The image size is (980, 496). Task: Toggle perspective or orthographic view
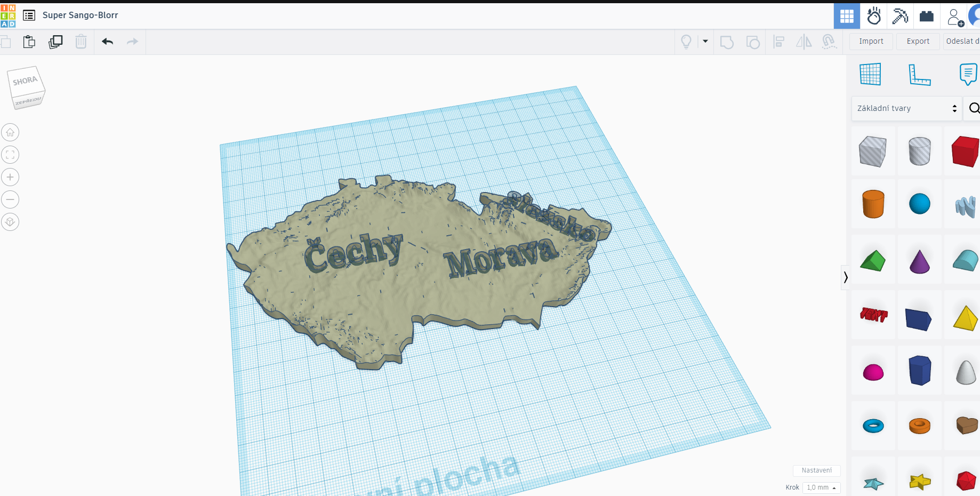[10, 222]
